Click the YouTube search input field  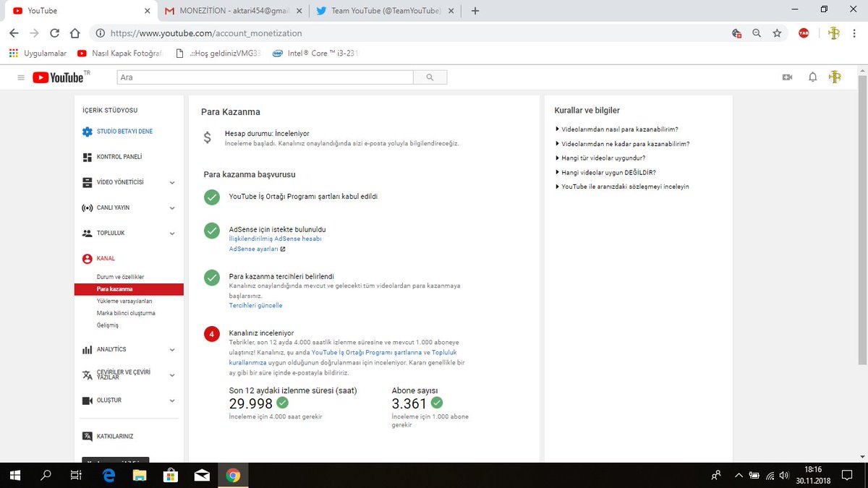(x=265, y=77)
